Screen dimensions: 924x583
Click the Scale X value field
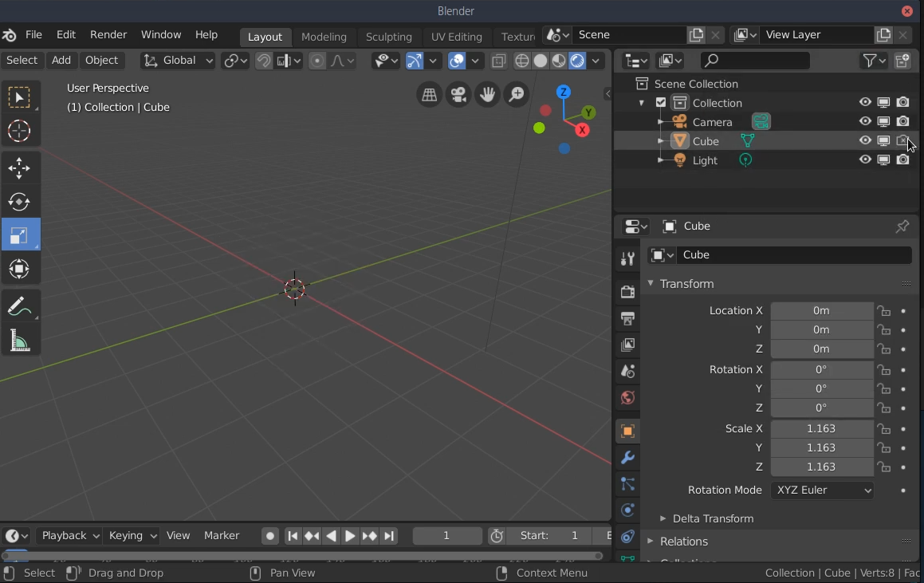tap(822, 428)
